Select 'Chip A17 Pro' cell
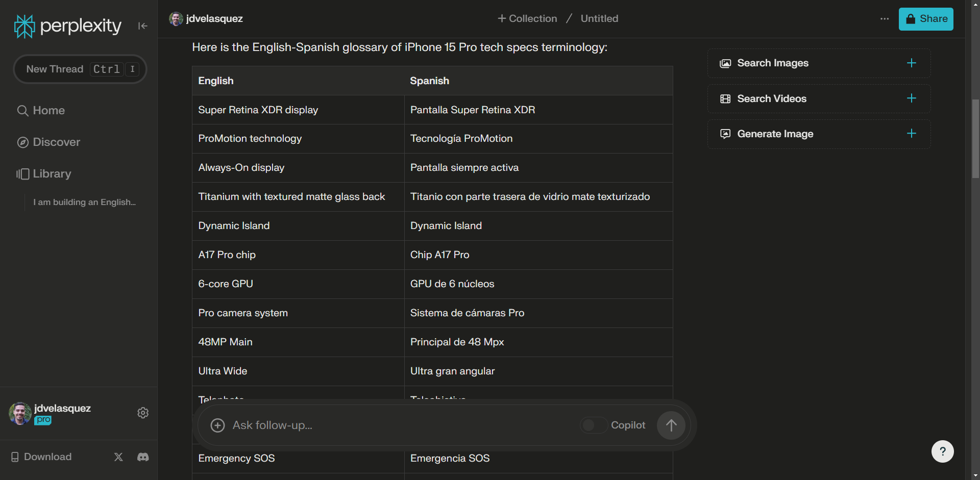The width and height of the screenshot is (980, 480). 538,255
